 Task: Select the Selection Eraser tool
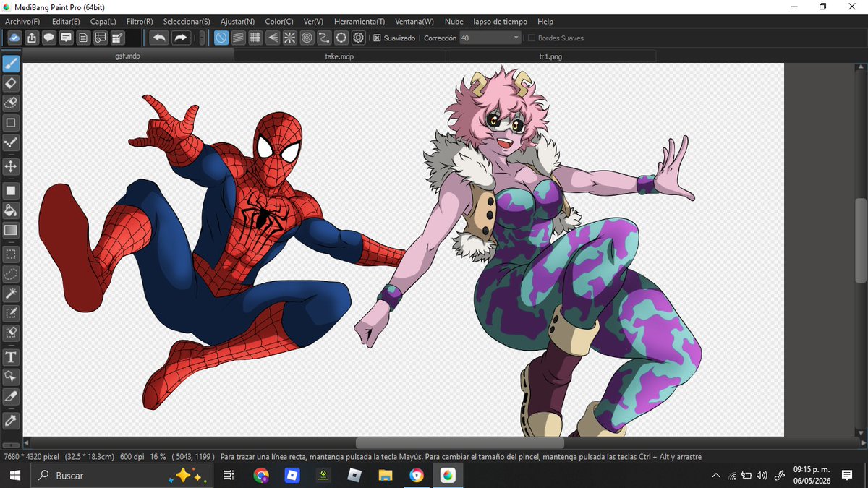click(x=11, y=333)
